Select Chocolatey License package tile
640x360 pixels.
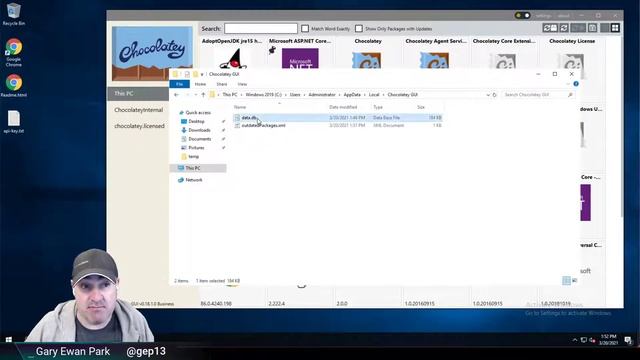571,53
